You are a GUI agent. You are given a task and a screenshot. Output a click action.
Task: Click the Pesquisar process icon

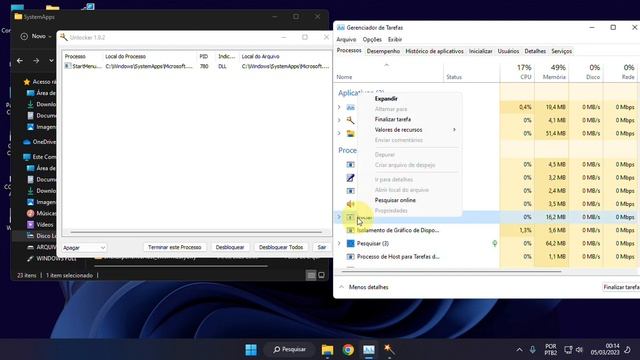[350, 243]
